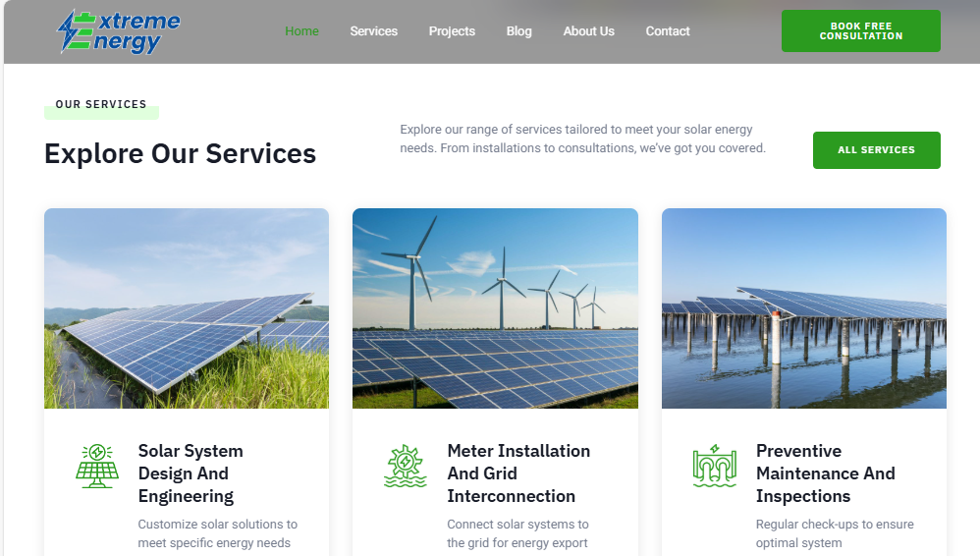Screen dimensions: 980x556
Task: Navigate to About Us
Action: click(x=589, y=31)
